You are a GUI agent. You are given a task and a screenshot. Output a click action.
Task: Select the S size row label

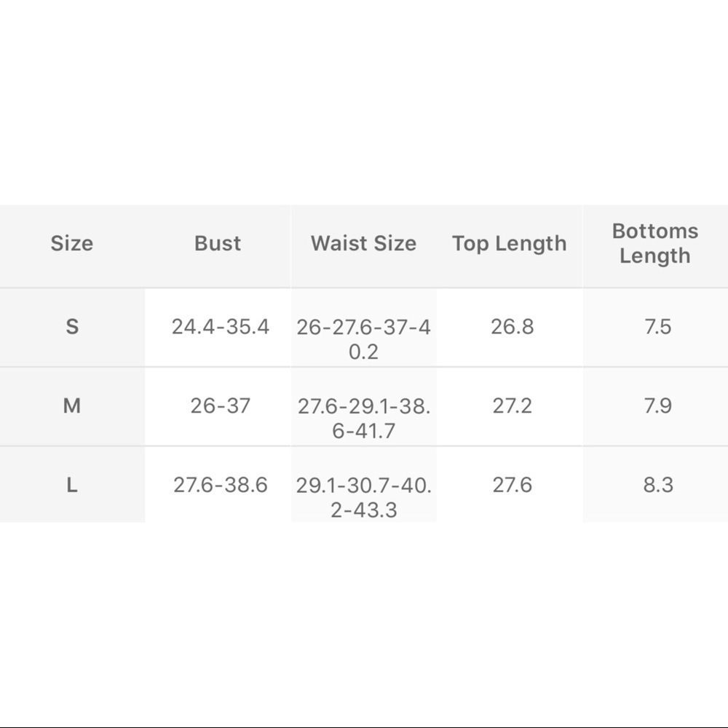point(72,326)
